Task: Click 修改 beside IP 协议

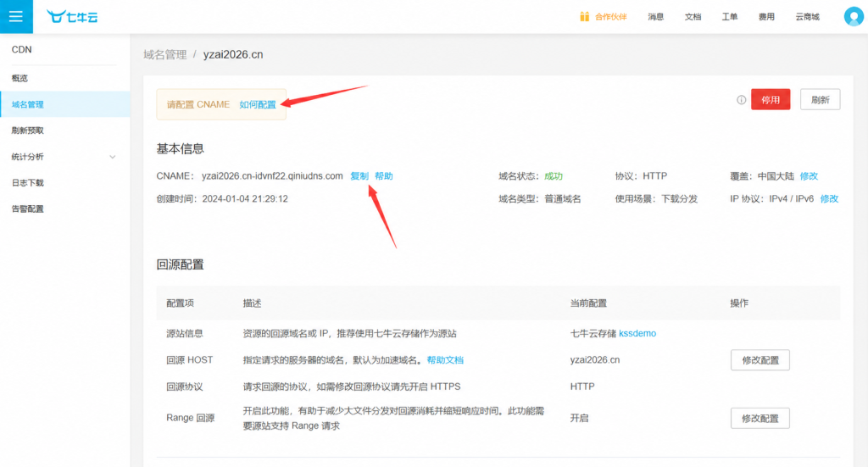Action: tap(829, 198)
